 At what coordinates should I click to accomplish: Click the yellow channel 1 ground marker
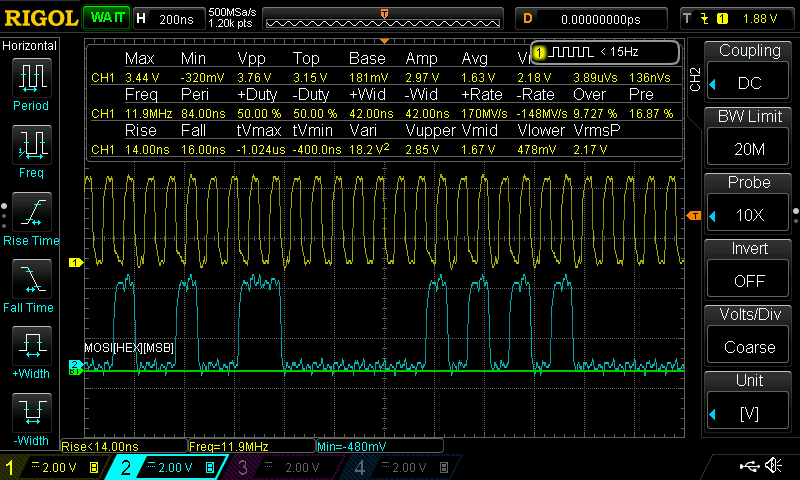pos(76,262)
